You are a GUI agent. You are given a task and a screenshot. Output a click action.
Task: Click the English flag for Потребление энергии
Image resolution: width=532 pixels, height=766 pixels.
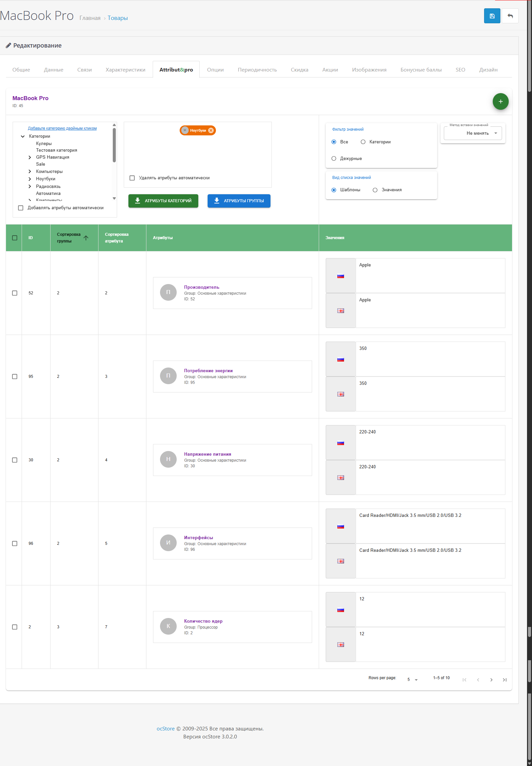(x=340, y=394)
